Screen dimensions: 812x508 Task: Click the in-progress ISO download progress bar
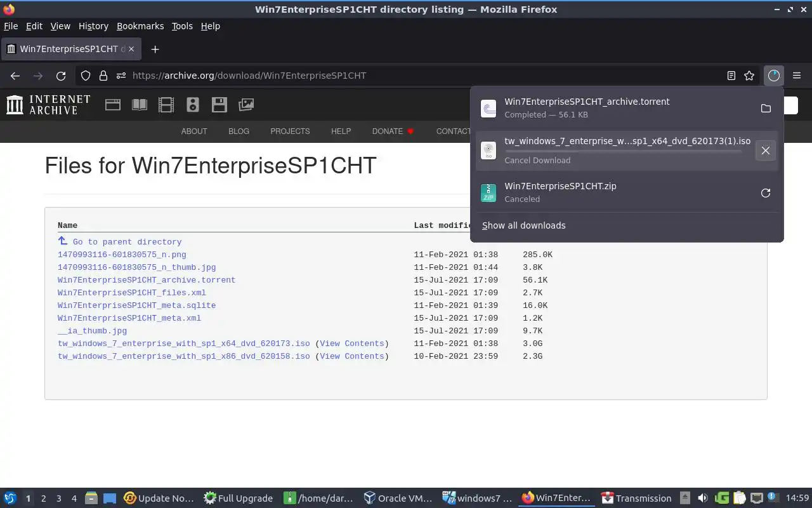pyautogui.click(x=622, y=152)
